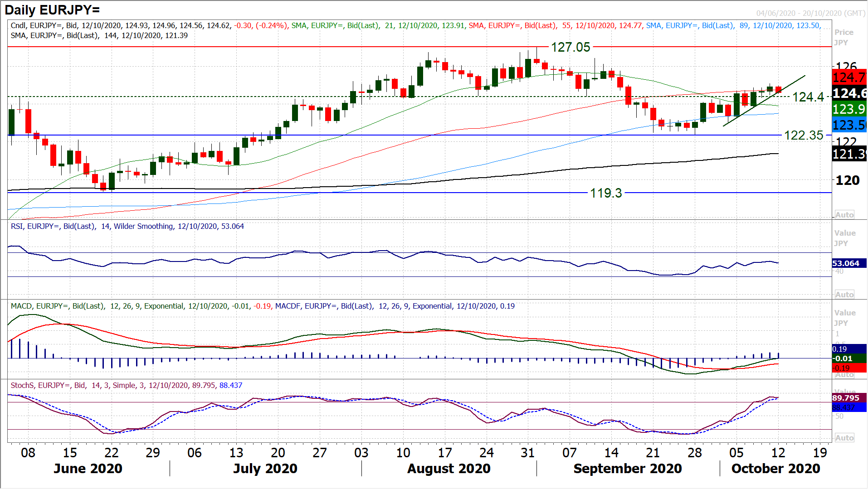Click the Daily EURJPY= chart title

52,10
